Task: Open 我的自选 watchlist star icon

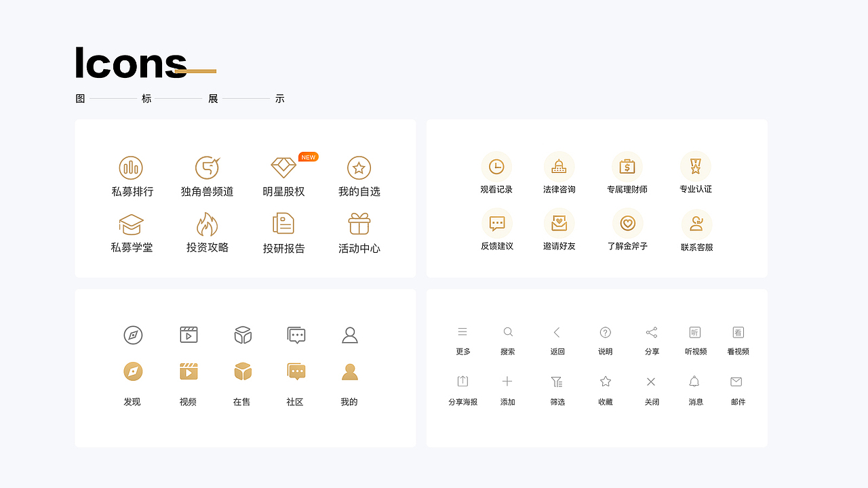Action: point(359,167)
